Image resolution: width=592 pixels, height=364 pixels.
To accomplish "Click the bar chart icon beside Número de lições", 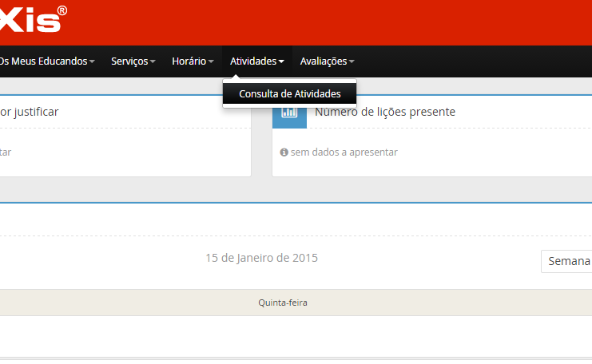I will [289, 113].
